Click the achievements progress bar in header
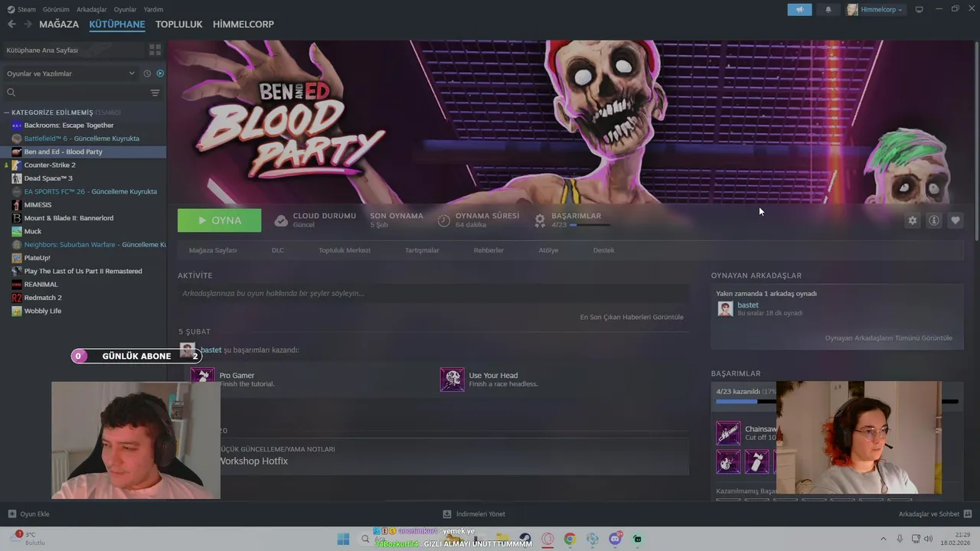 [590, 225]
